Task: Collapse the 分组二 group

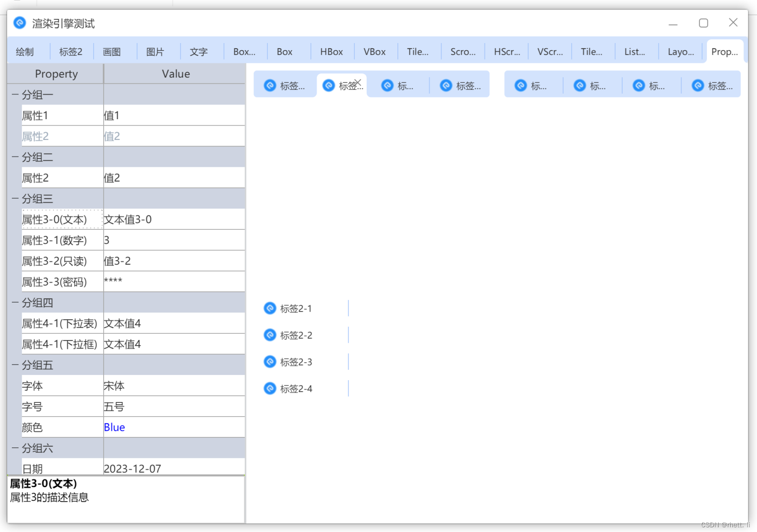Action: point(15,157)
